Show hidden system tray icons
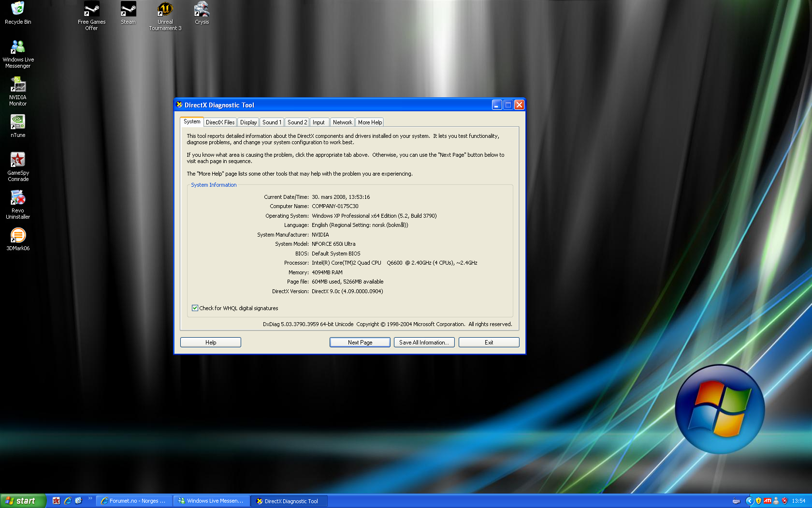 [750, 501]
